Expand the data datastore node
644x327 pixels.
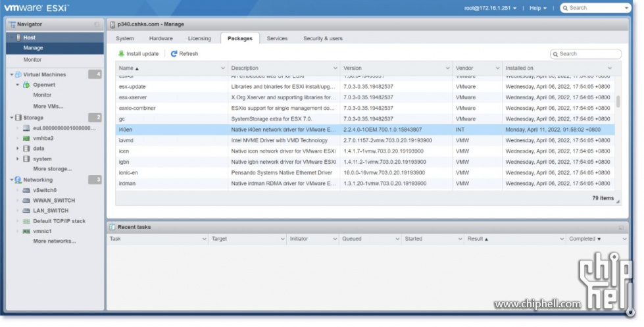[x=18, y=149]
